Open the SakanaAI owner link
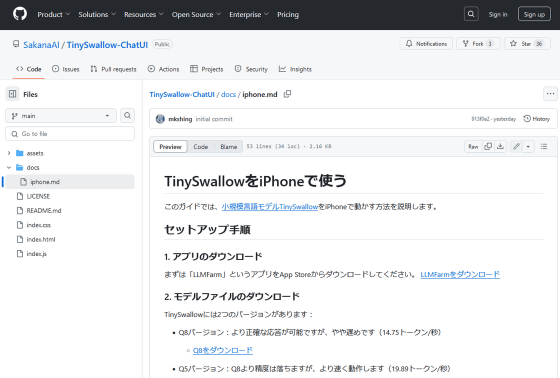 (41, 45)
